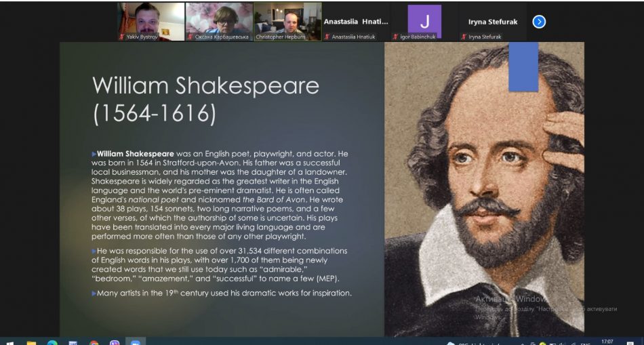The height and width of the screenshot is (345, 644).
Task: Open File Explorer from the taskbar
Action: point(31,342)
